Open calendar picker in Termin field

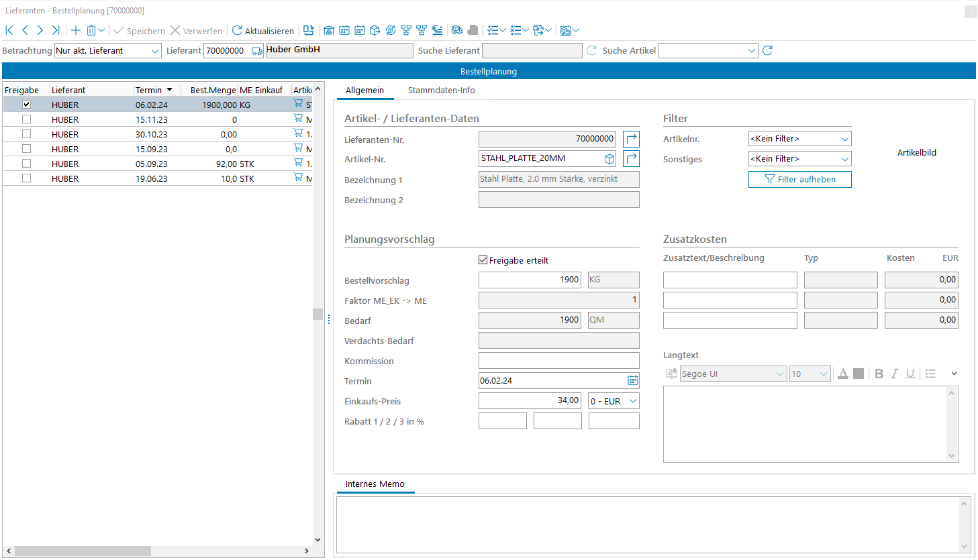point(632,380)
